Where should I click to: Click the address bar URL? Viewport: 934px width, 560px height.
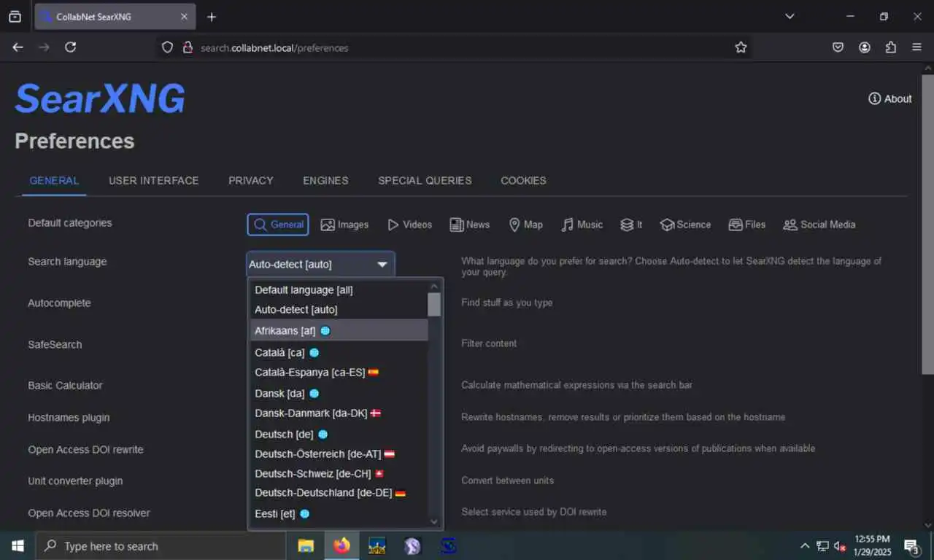tap(274, 48)
